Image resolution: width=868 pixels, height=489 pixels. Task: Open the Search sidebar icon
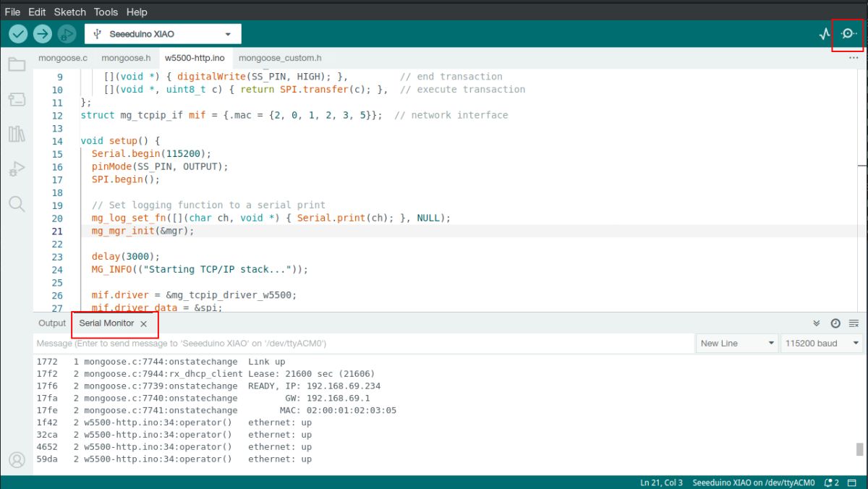pos(17,203)
